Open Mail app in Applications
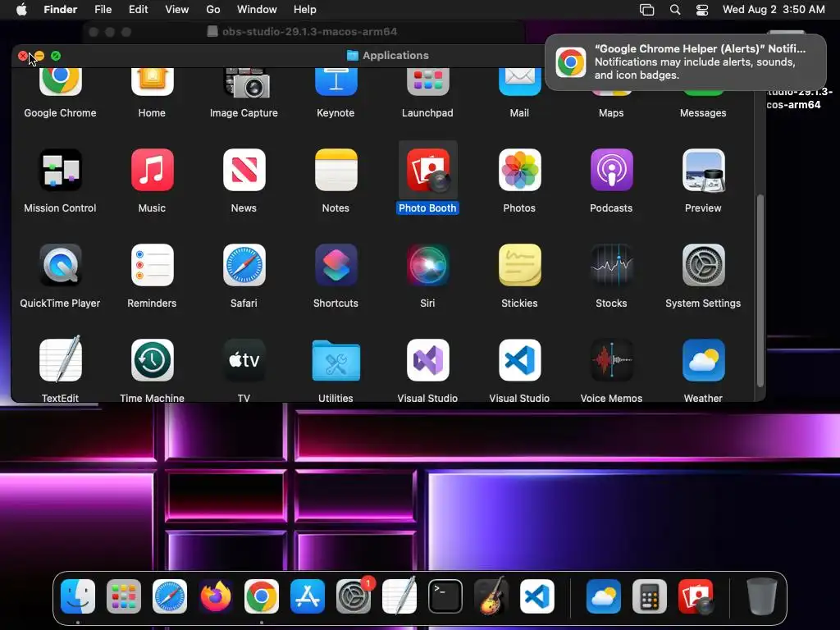 point(519,83)
